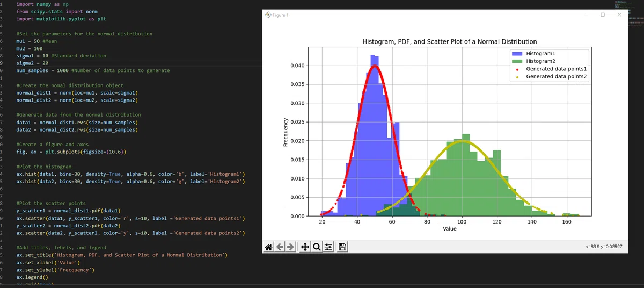Screen dimensions: 644x288
Task: Open the Configure subplots sliders icon
Action: point(328,247)
